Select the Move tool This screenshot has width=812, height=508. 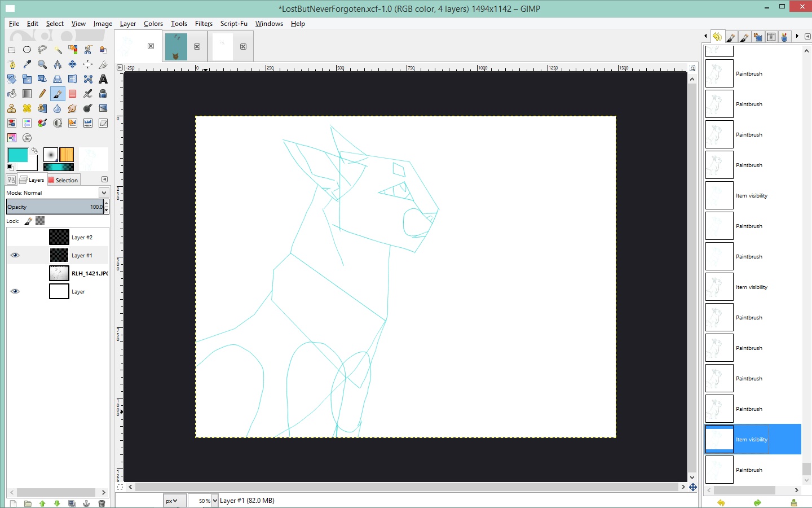[73, 64]
